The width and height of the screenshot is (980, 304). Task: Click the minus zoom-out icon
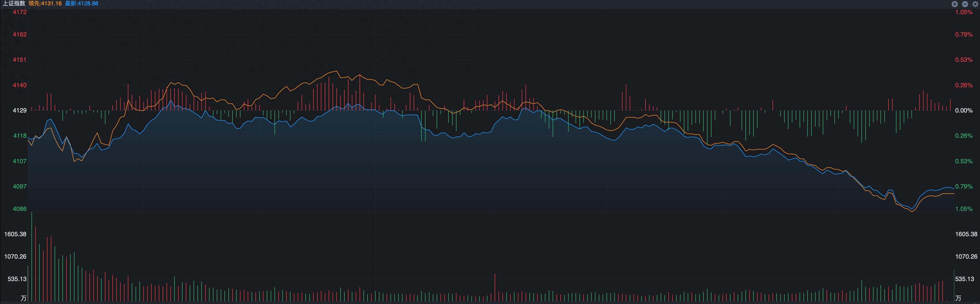(965, 4)
